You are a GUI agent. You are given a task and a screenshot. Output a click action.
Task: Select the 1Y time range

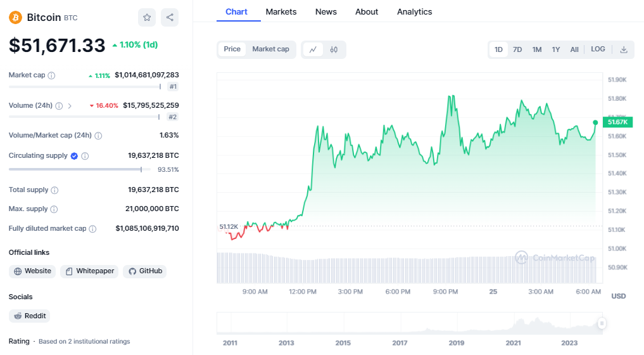[556, 49]
